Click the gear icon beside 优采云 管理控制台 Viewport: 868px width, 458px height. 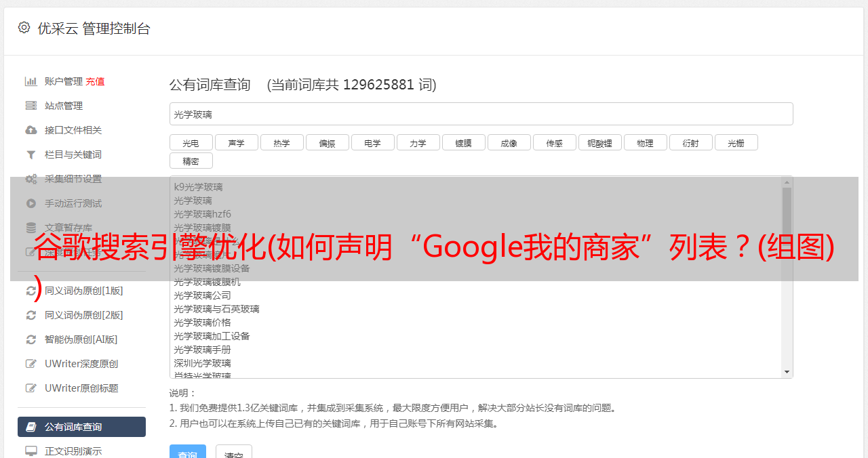click(x=24, y=28)
